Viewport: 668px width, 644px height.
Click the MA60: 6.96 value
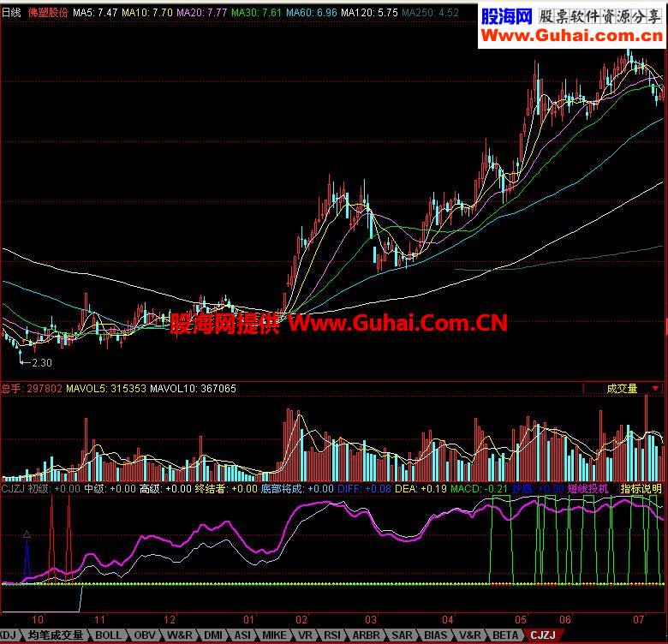312,13
